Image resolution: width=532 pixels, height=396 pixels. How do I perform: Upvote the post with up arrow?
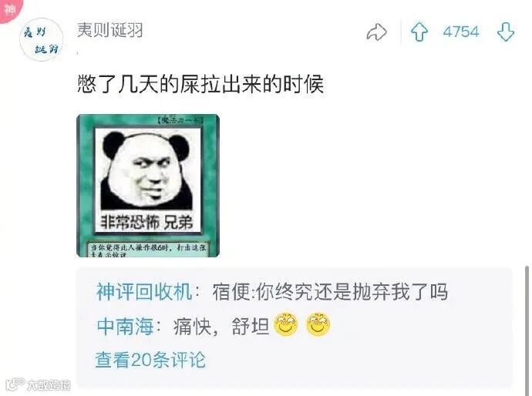click(x=419, y=32)
